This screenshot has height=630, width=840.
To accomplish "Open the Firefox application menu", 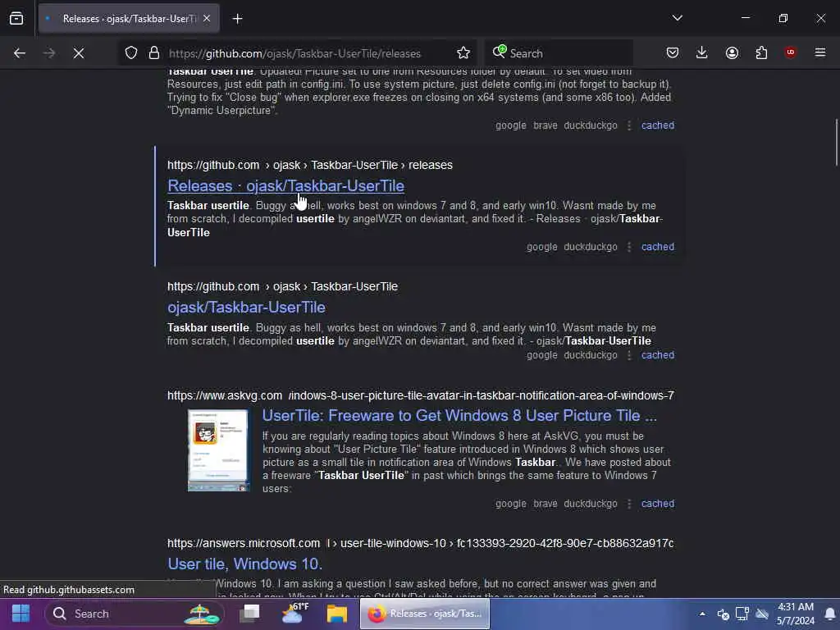I will 820,52.
